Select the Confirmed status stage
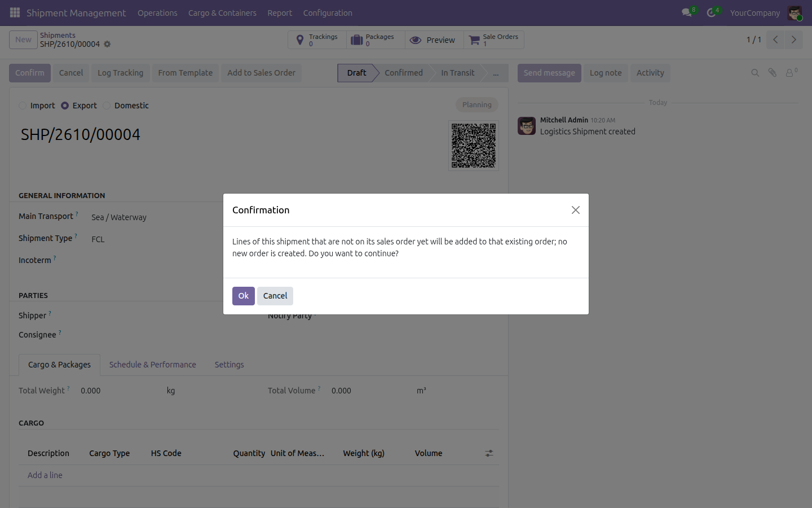This screenshot has height=508, width=812. point(404,73)
